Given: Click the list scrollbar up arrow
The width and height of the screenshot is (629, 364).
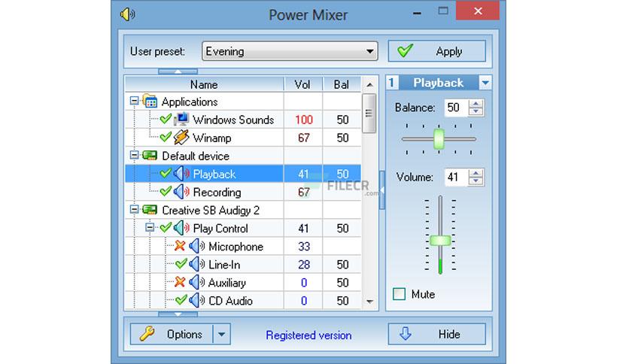Looking at the screenshot, I should point(369,84).
